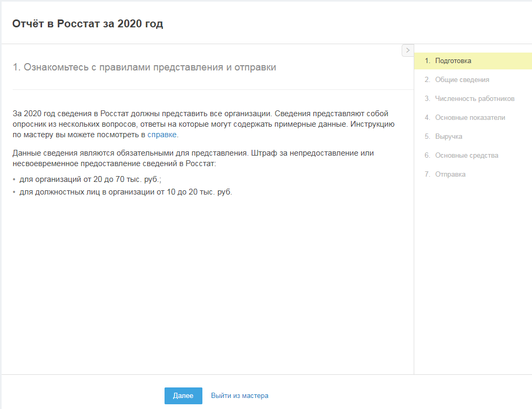
Task: Click the bullet about fines for организаций
Action: [x=90, y=179]
